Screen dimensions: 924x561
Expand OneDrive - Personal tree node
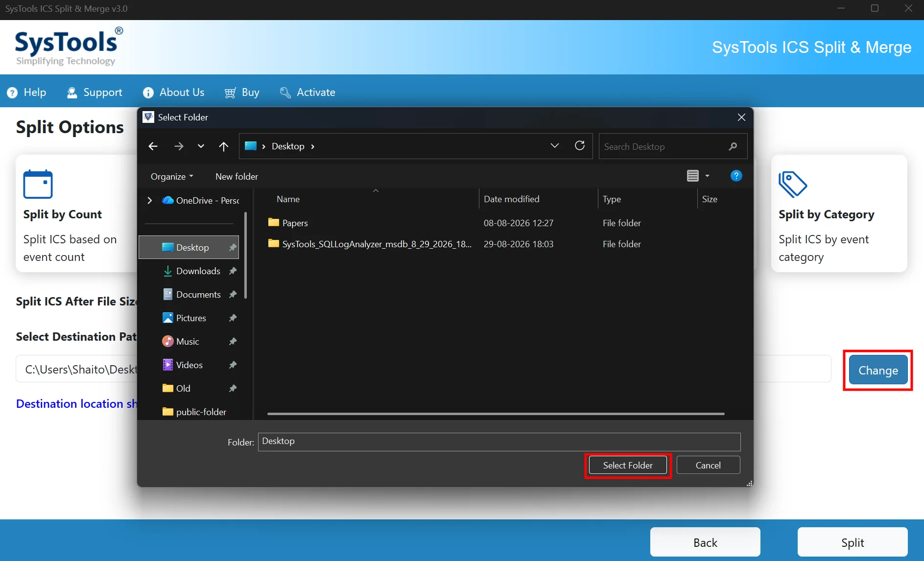(150, 200)
